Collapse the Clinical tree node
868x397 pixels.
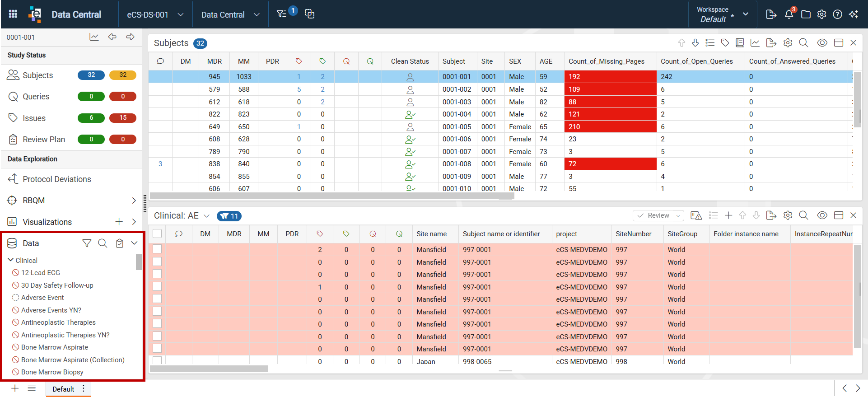pos(11,260)
